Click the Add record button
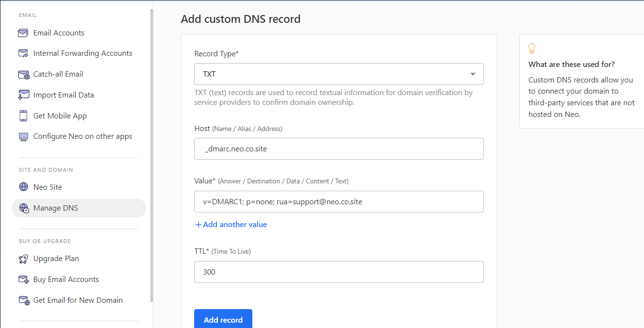 point(223,319)
